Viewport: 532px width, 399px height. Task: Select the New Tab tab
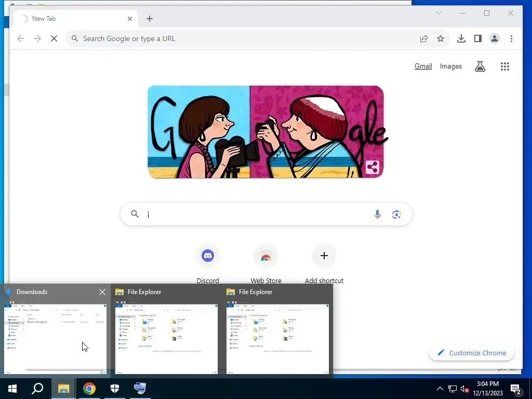(76, 19)
